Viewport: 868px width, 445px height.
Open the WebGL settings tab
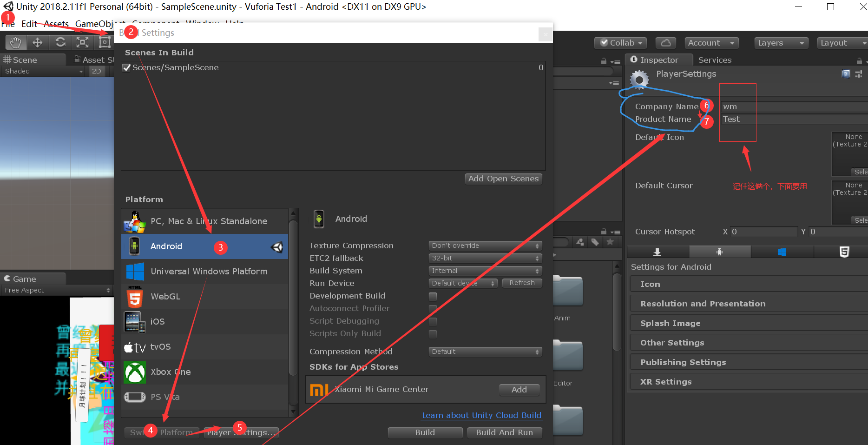(844, 252)
